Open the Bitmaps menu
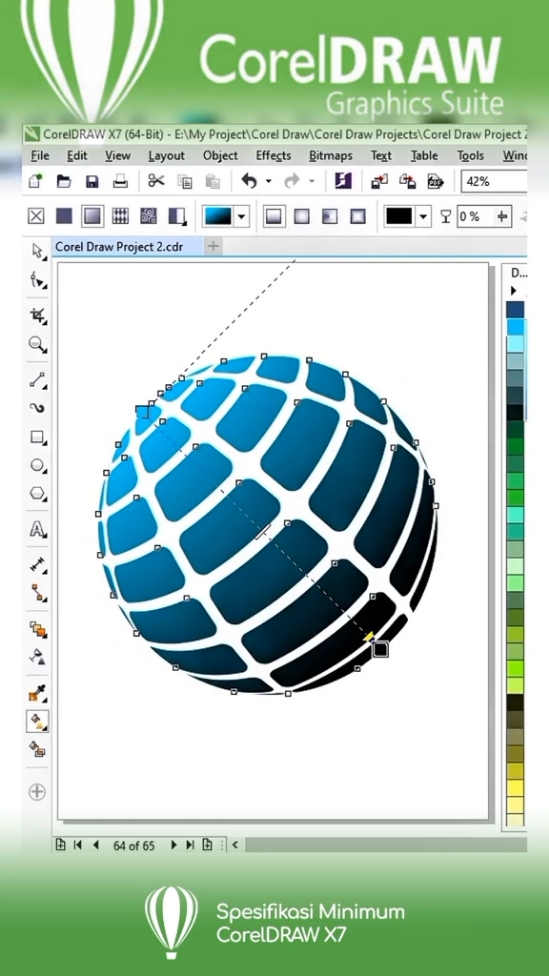The image size is (549, 976). coord(331,156)
